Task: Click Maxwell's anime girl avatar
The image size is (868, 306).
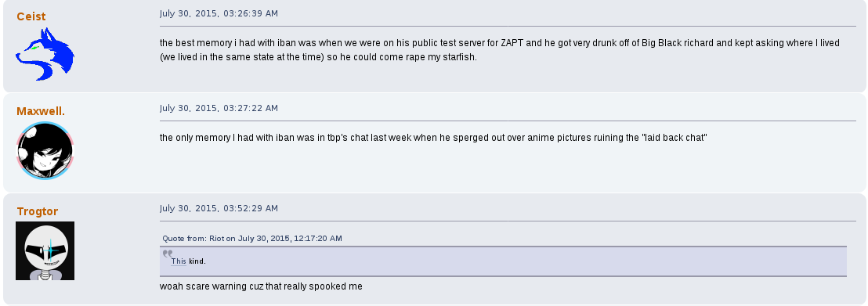Action: coord(45,150)
